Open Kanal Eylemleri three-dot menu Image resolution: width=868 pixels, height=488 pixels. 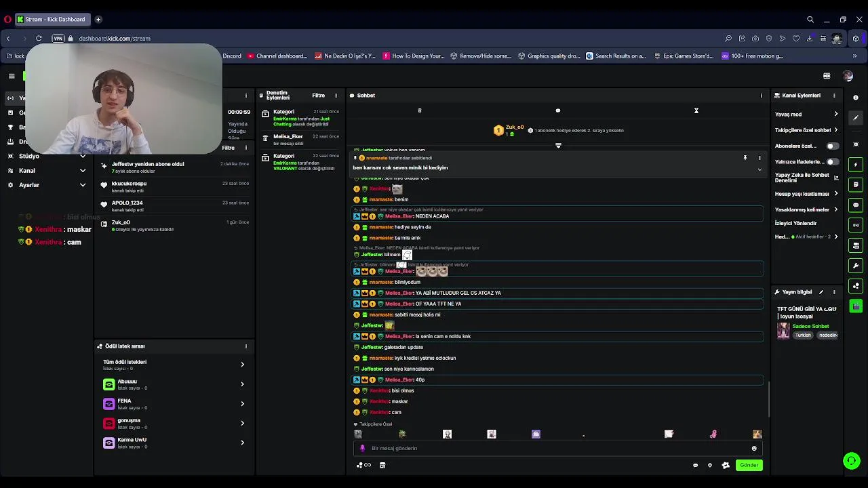[x=834, y=96]
